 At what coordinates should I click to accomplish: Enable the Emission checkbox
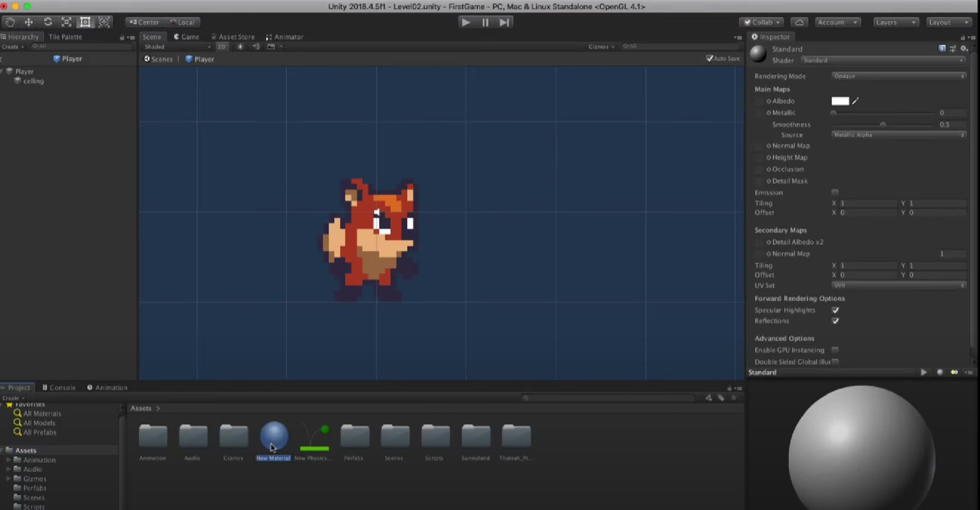[835, 192]
